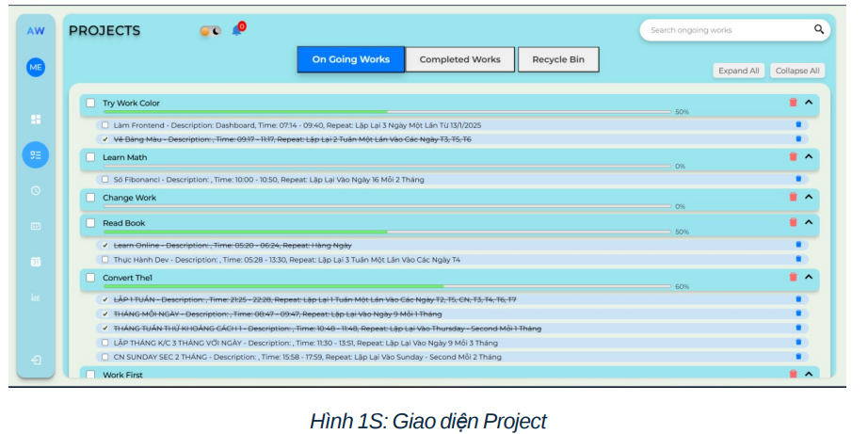Click the logout icon at sidebar bottom

coord(36,361)
